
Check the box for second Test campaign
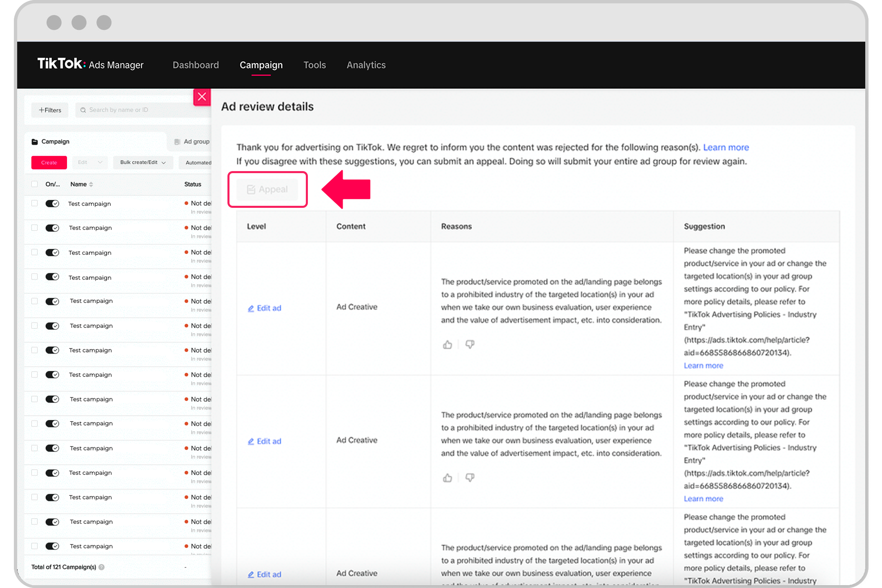[35, 228]
